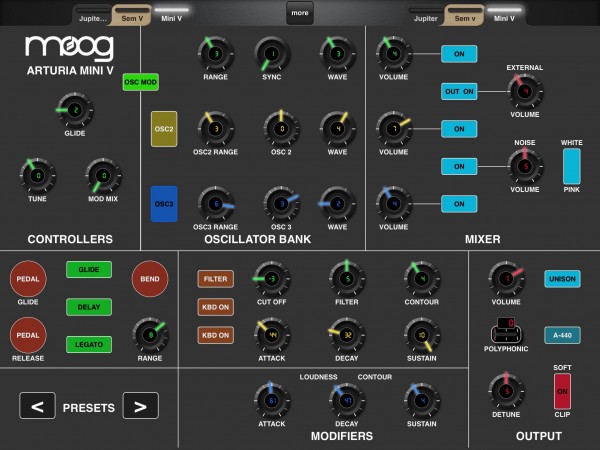Click the Sync knob
600x450 pixels.
pyautogui.click(x=272, y=54)
